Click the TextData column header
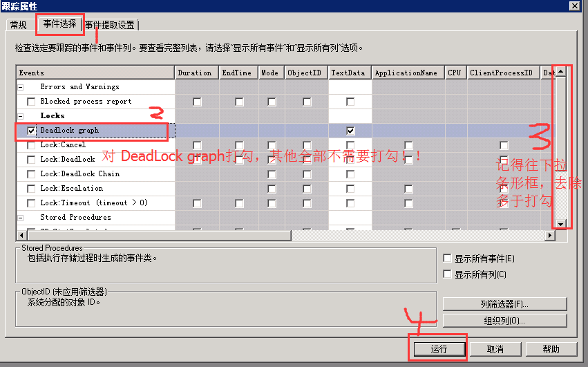This screenshot has width=588, height=367. (348, 73)
